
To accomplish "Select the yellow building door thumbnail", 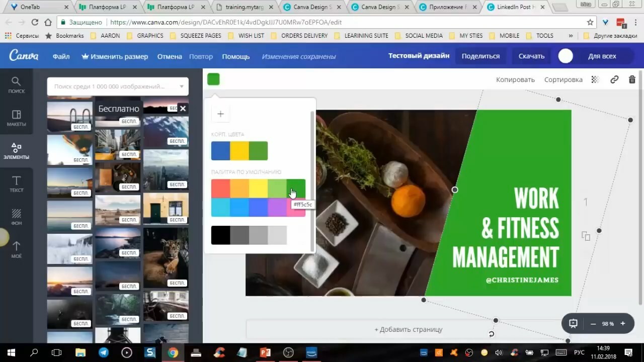I will 166,208.
